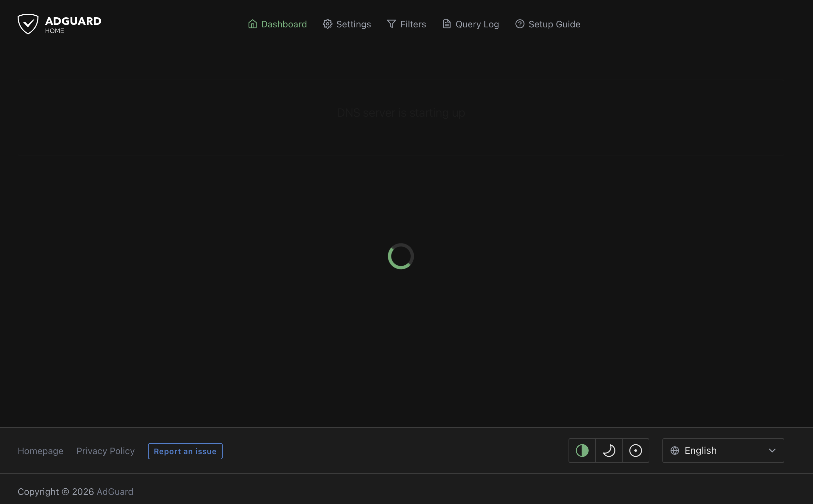Switch to auto theme half-circle toggle
The image size is (813, 504).
click(582, 451)
